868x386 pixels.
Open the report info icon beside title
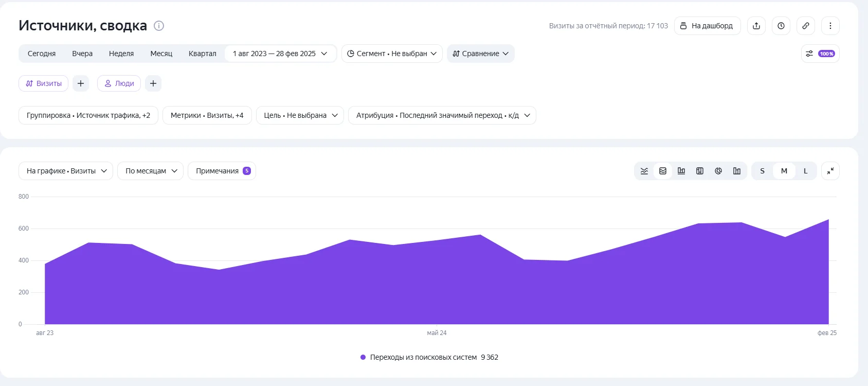click(159, 26)
